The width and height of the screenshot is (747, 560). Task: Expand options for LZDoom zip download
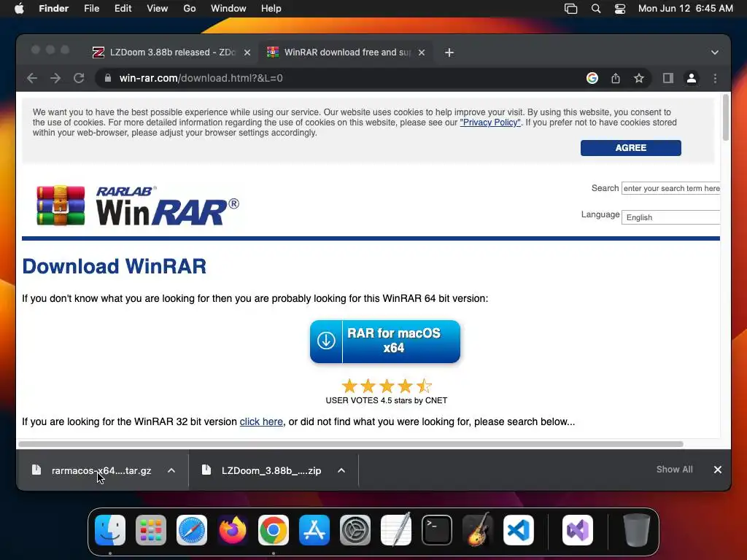341,470
